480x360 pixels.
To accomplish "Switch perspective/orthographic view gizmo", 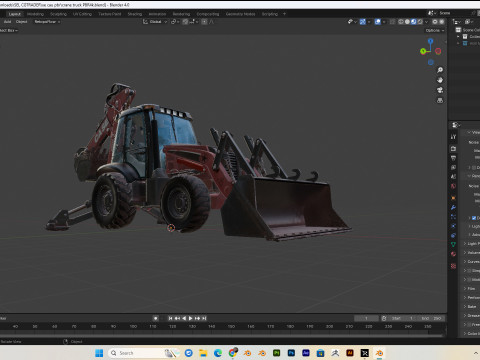I will (x=440, y=100).
